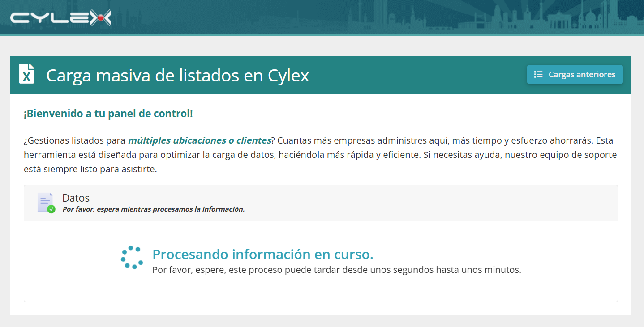Click the loading spinner icon
Viewport: 644px width, 327px height.
point(132,257)
